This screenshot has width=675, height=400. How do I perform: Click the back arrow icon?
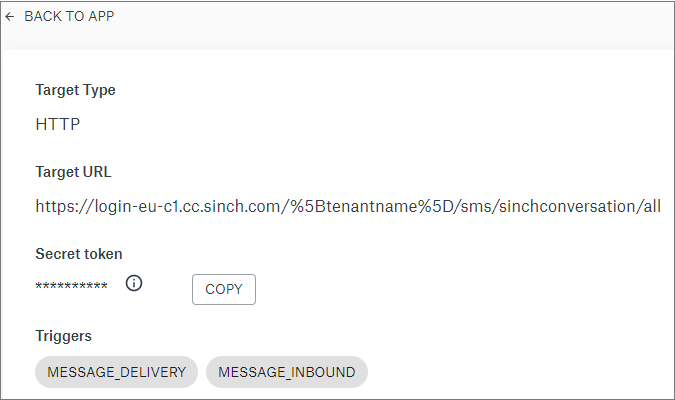tap(10, 17)
